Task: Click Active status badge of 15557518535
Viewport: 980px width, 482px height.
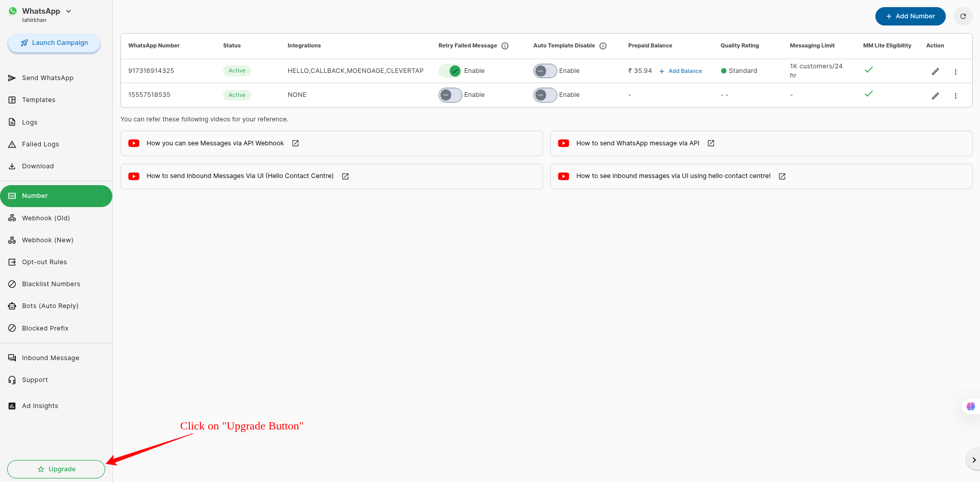Action: pos(237,95)
